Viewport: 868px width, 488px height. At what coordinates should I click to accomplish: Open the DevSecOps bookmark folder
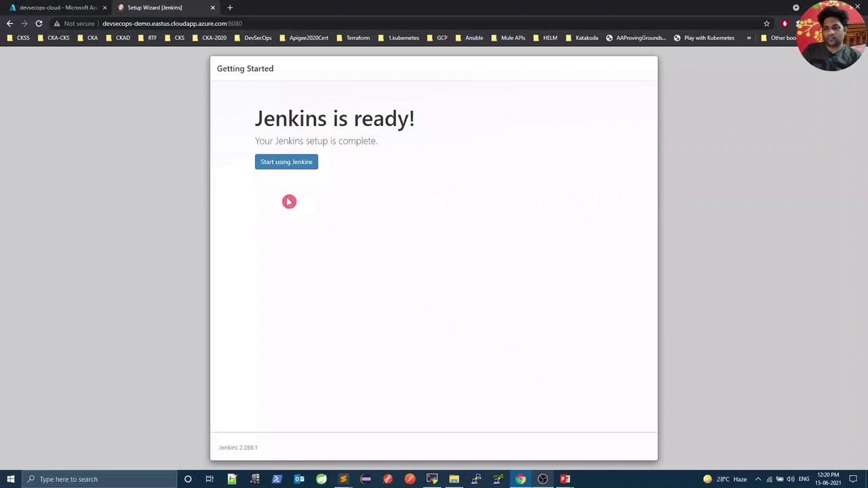[253, 38]
